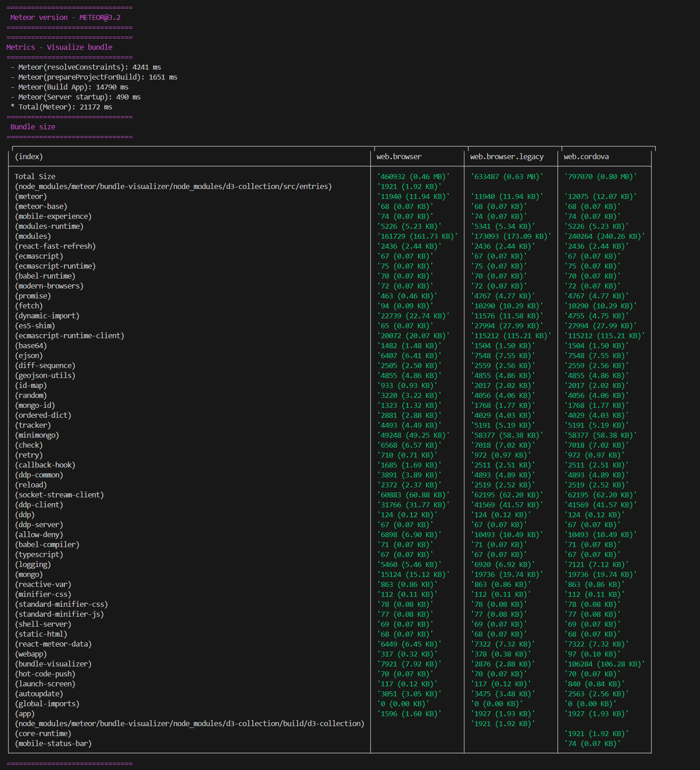Screen dimensions: 700x770
Task: Select the '460932 (0.46 MB)' total value
Action: click(x=413, y=176)
